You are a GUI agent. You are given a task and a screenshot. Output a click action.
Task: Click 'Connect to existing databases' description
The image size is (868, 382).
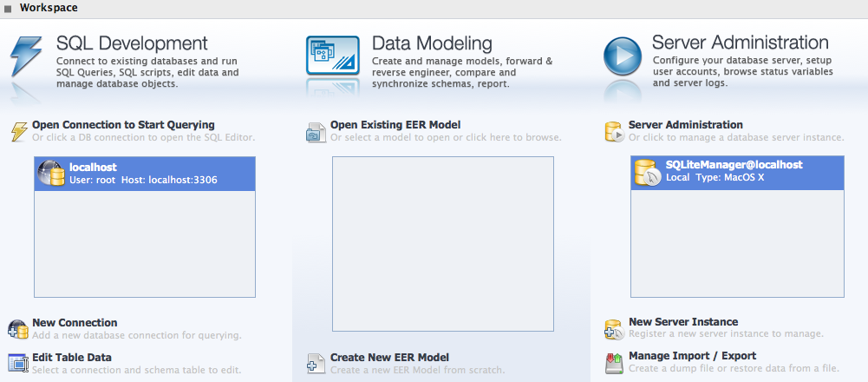[147, 73]
